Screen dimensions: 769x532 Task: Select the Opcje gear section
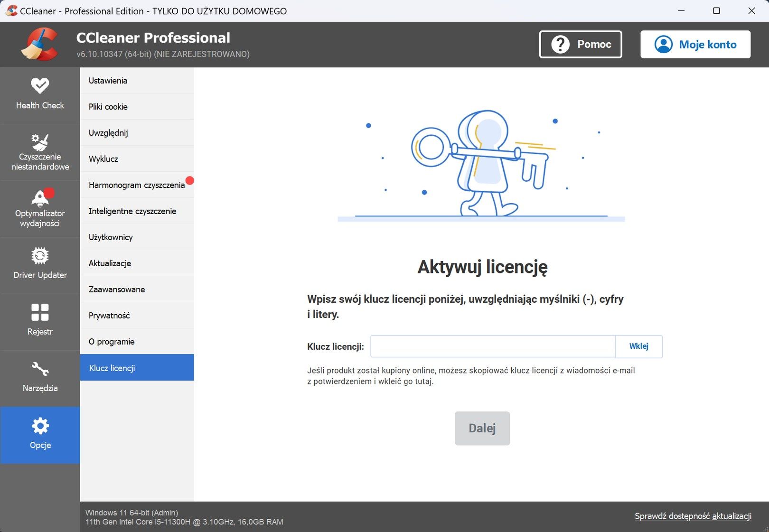[40, 435]
